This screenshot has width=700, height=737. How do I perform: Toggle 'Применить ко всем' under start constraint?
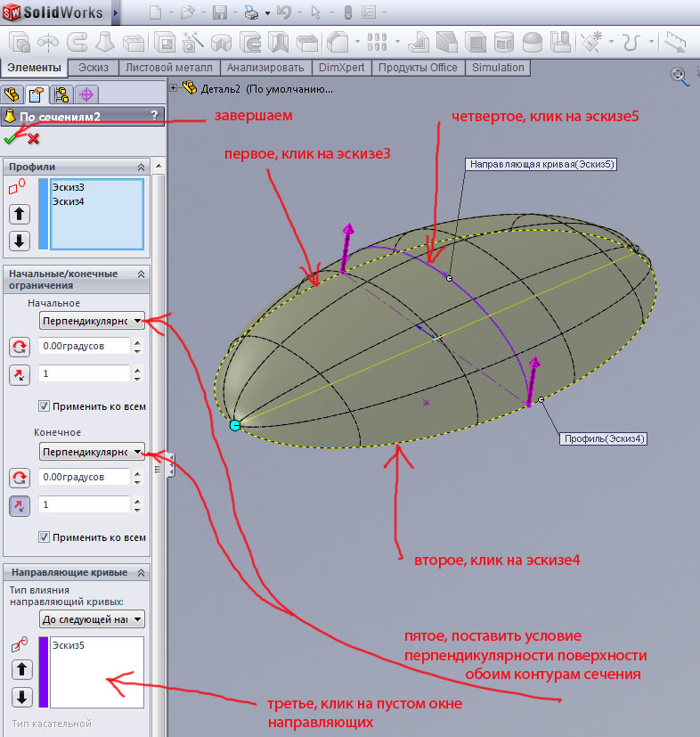coord(45,406)
